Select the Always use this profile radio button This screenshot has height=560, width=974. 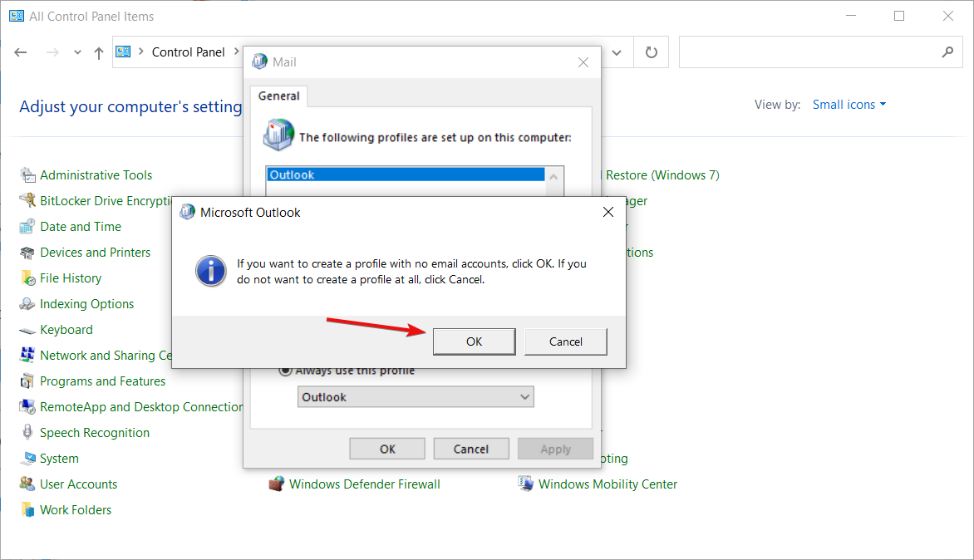(x=285, y=370)
